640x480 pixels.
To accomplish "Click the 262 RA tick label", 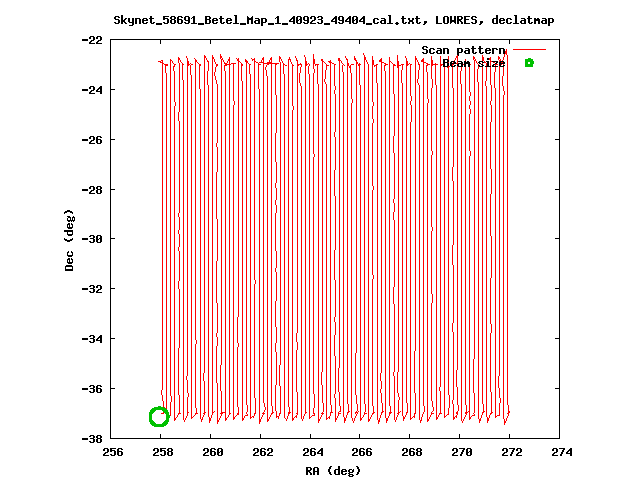I will click(x=262, y=452).
